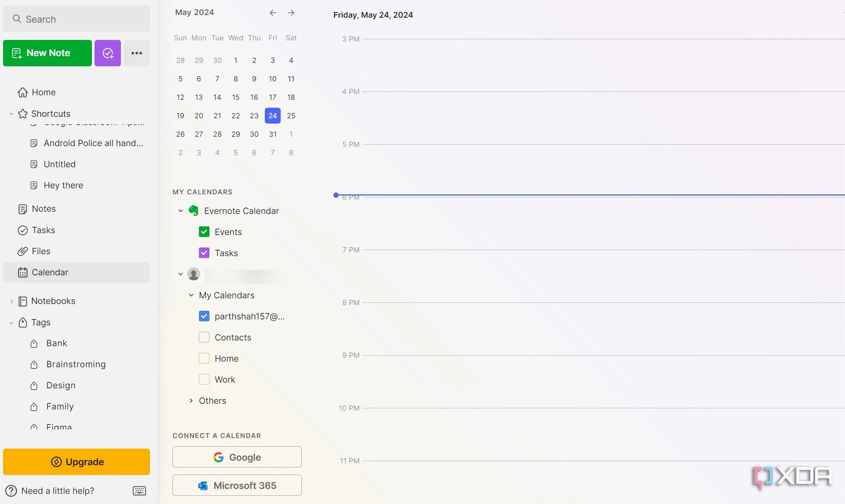
Task: Enable the Contacts calendar checkbox
Action: 204,337
